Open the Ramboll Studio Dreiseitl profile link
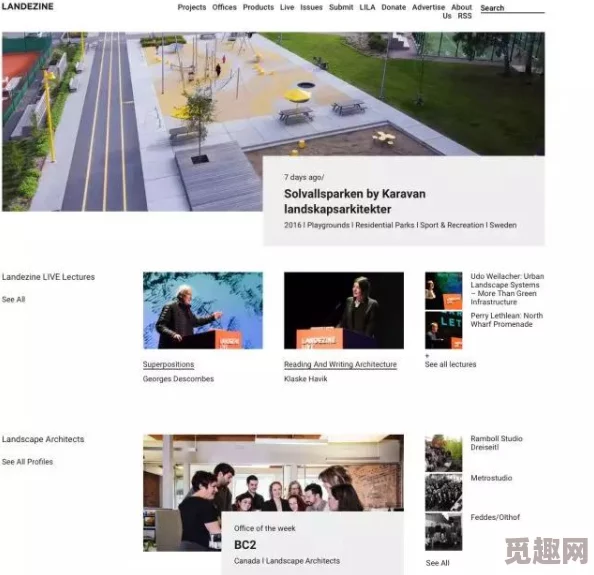594x575 pixels. pyautogui.click(x=496, y=443)
